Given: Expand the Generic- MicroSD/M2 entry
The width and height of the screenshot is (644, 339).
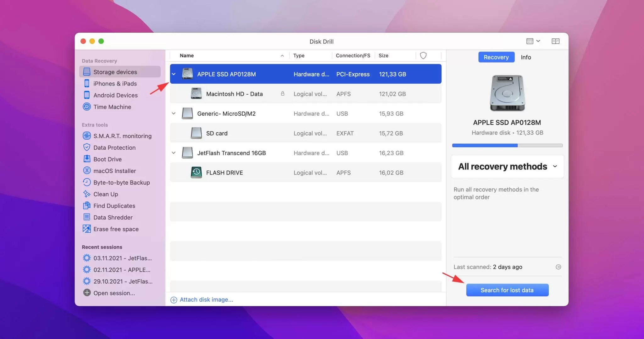Looking at the screenshot, I should tap(173, 114).
